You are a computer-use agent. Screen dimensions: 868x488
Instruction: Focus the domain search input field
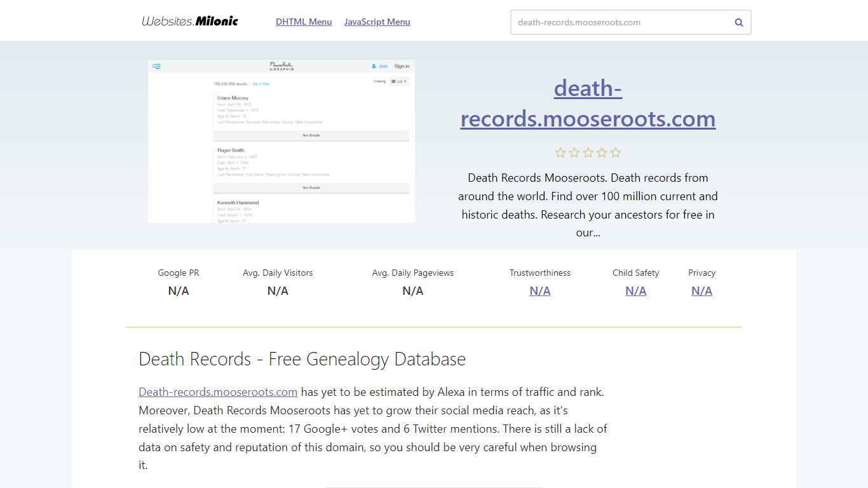pos(620,22)
